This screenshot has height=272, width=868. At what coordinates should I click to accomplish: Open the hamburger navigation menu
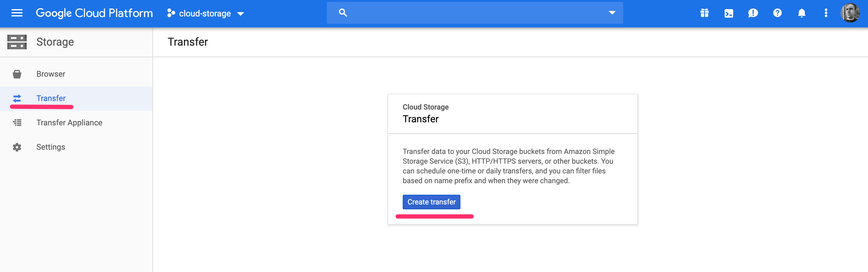pyautogui.click(x=17, y=13)
